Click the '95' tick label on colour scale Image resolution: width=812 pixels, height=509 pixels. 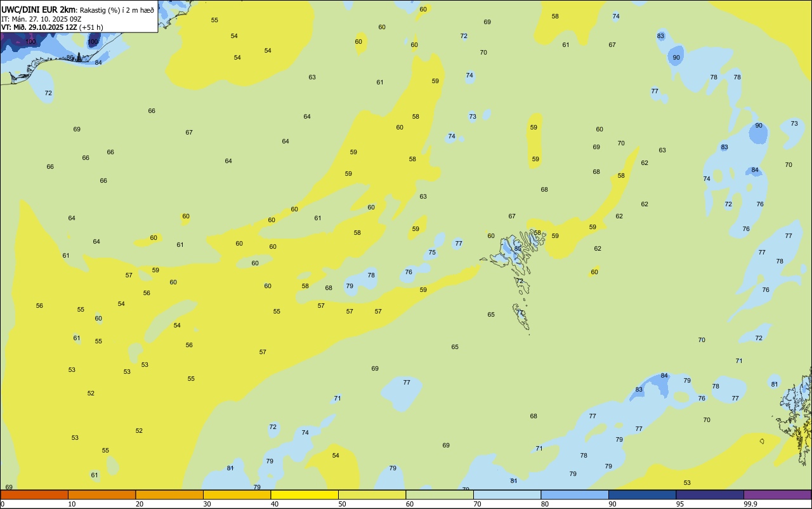click(x=680, y=504)
